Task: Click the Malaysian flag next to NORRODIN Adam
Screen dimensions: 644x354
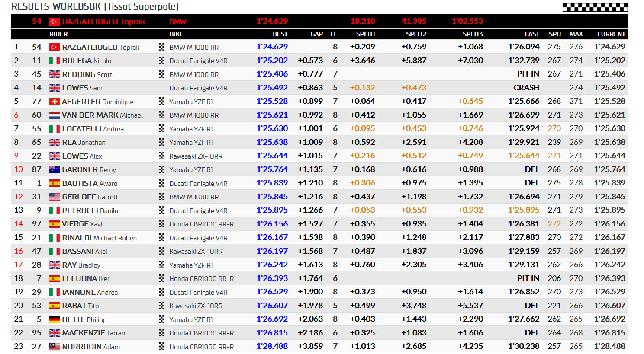Action: [x=55, y=347]
